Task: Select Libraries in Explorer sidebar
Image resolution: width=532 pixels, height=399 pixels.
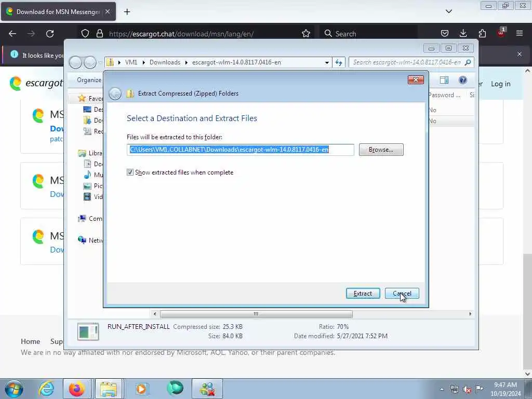Action: click(90, 153)
